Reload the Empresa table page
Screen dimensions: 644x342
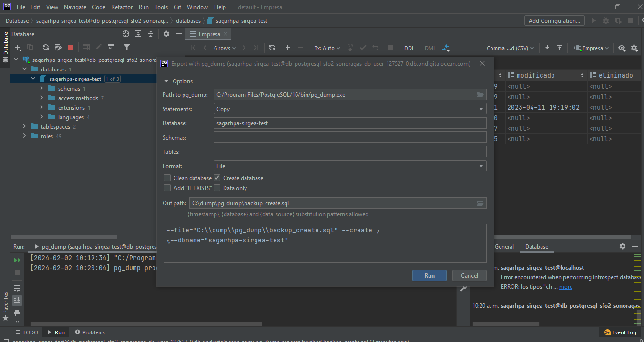pyautogui.click(x=272, y=48)
